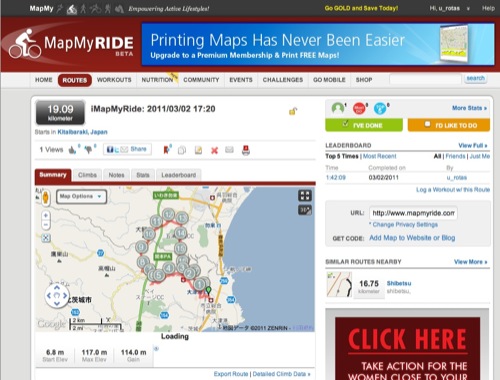Click the search button
Viewport: 500px width, 380px height.
pyautogui.click(x=475, y=79)
